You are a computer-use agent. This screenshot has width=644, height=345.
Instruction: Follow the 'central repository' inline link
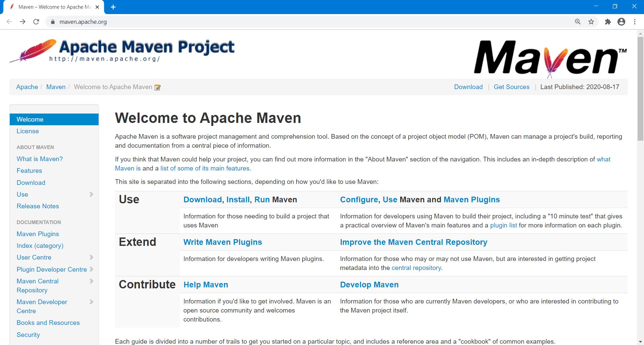[x=416, y=268]
